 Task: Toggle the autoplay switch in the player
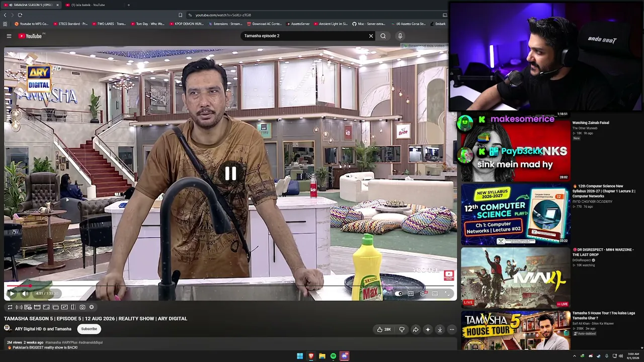398,294
